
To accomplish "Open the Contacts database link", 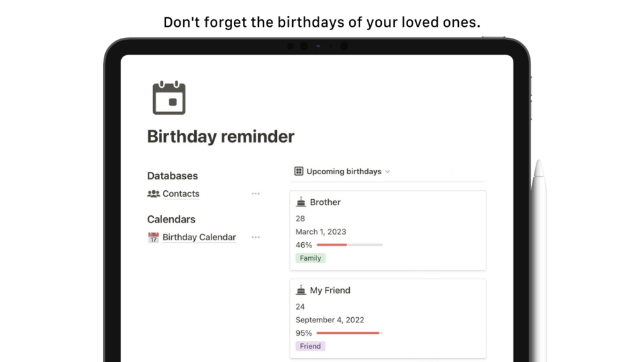I will (x=181, y=193).
